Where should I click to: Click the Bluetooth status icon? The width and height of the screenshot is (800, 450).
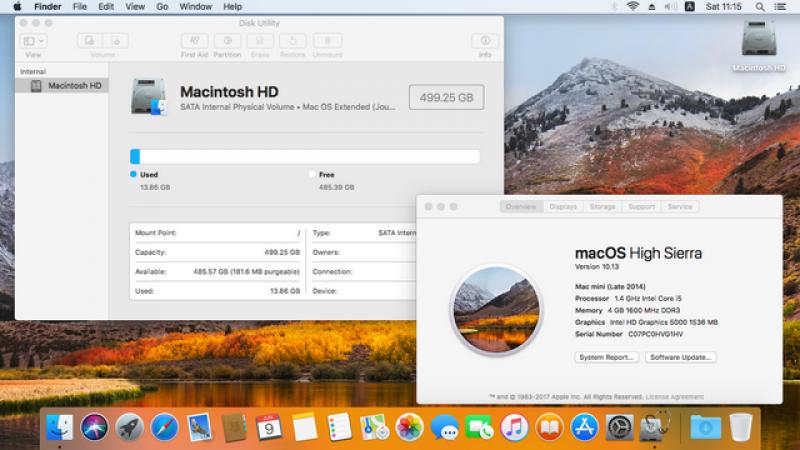615,7
